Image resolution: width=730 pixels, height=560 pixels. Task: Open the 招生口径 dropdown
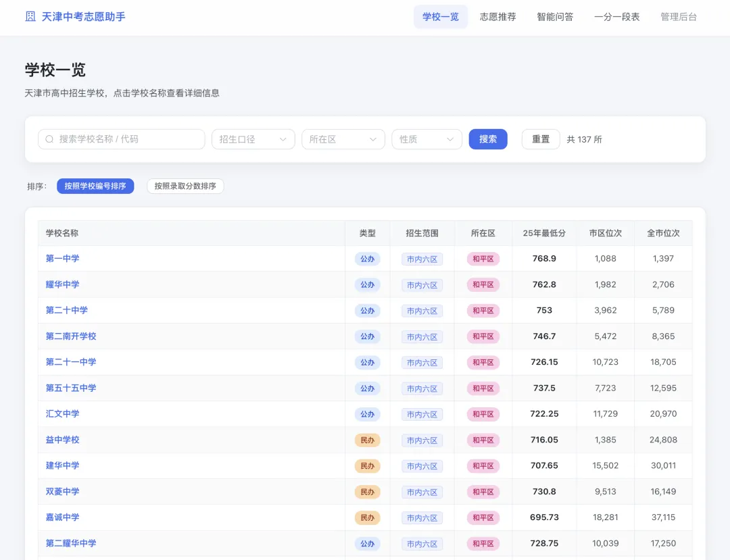click(x=253, y=139)
